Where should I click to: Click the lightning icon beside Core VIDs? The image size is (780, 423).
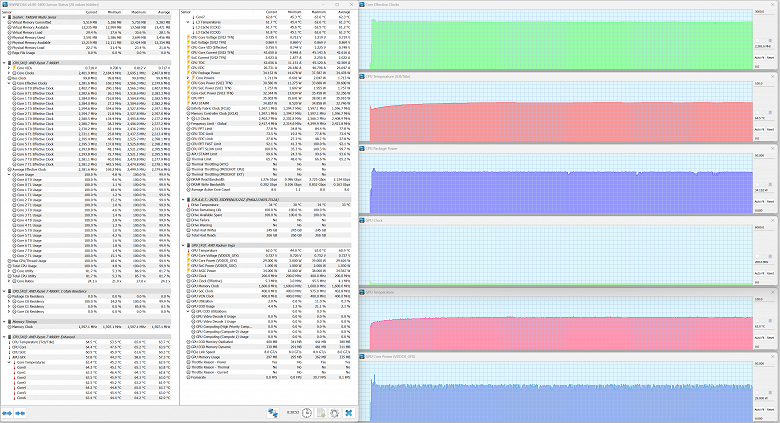pyautogui.click(x=14, y=68)
